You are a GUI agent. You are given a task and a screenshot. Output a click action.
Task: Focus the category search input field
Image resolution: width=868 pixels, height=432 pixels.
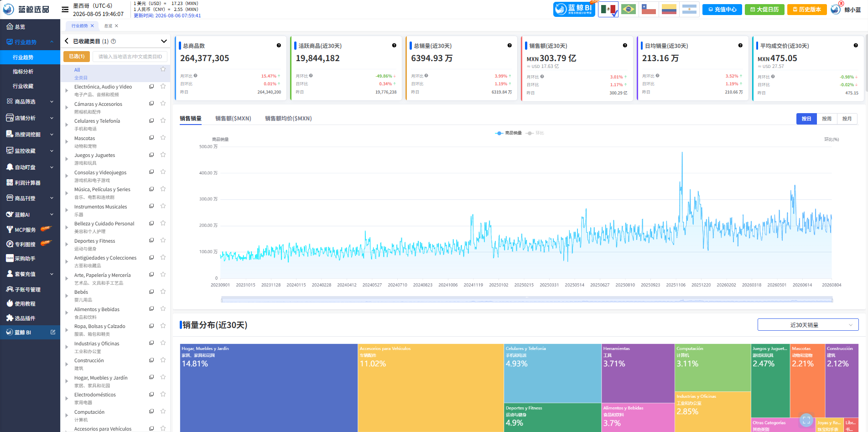tap(130, 57)
